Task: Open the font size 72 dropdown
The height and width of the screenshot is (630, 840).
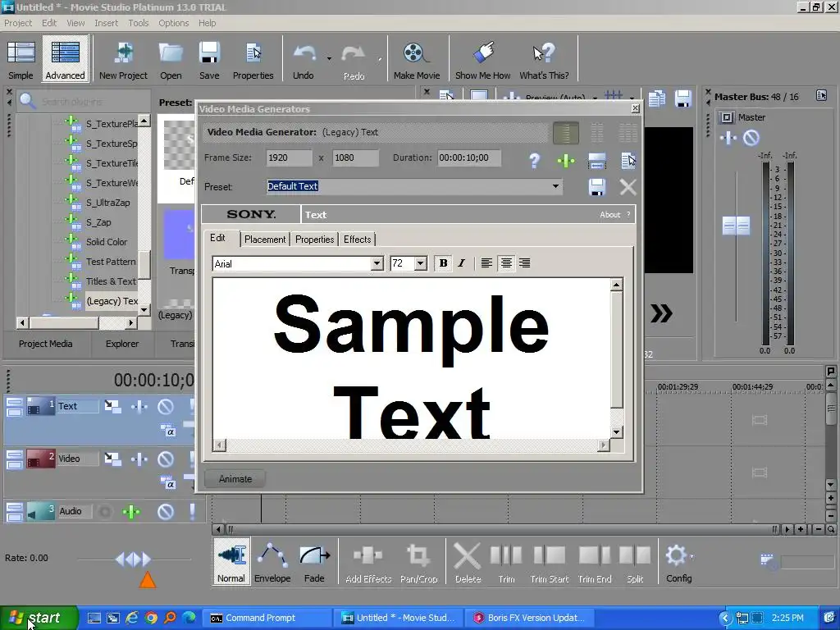Action: tap(421, 263)
